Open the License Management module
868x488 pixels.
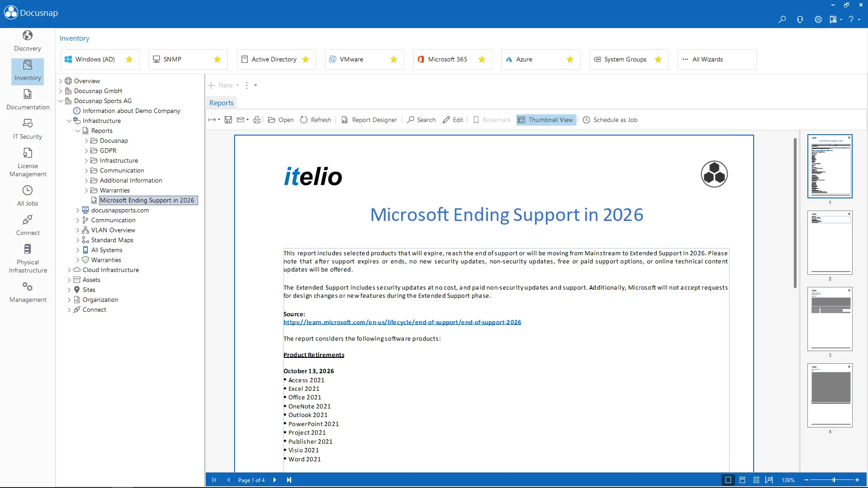click(x=27, y=162)
